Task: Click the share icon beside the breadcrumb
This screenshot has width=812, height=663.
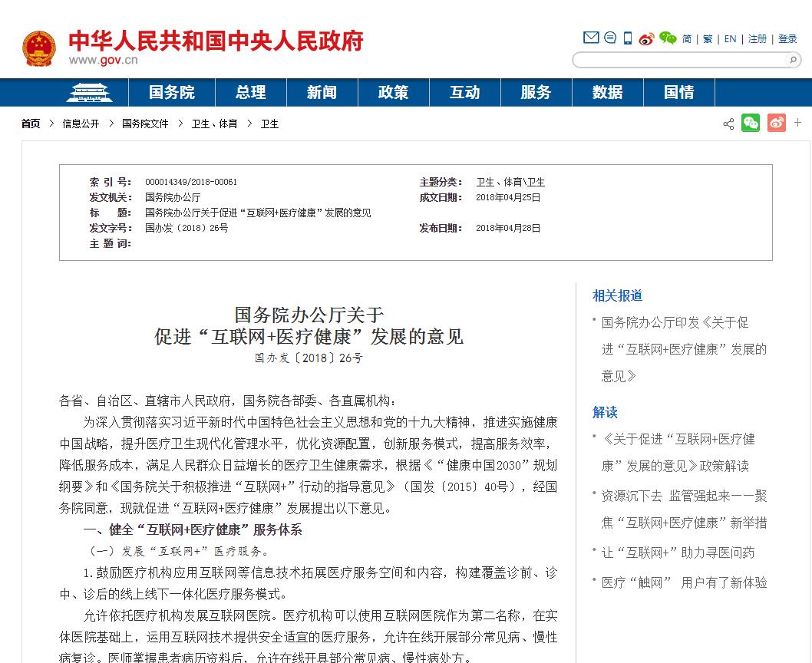Action: click(728, 124)
